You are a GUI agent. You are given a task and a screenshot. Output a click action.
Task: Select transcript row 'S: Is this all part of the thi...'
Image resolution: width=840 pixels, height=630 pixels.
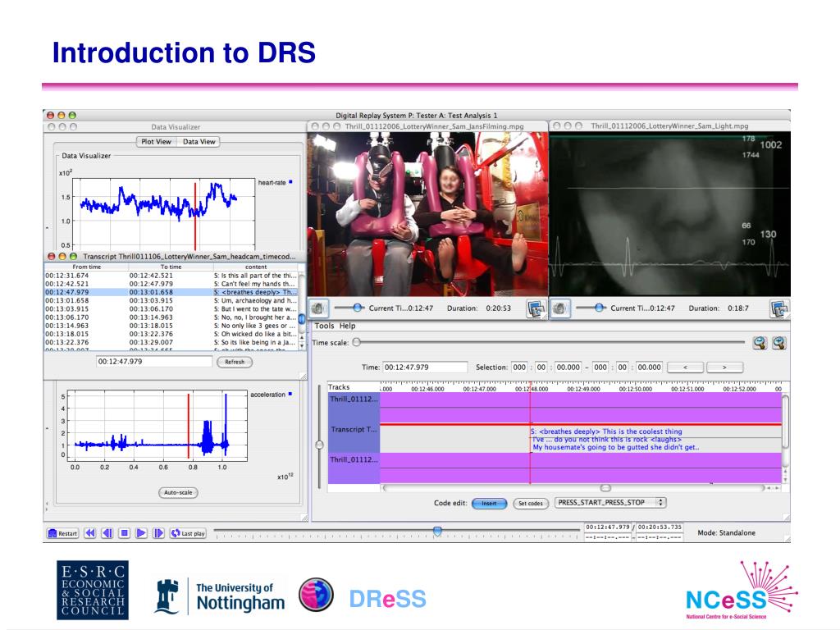tap(171, 276)
